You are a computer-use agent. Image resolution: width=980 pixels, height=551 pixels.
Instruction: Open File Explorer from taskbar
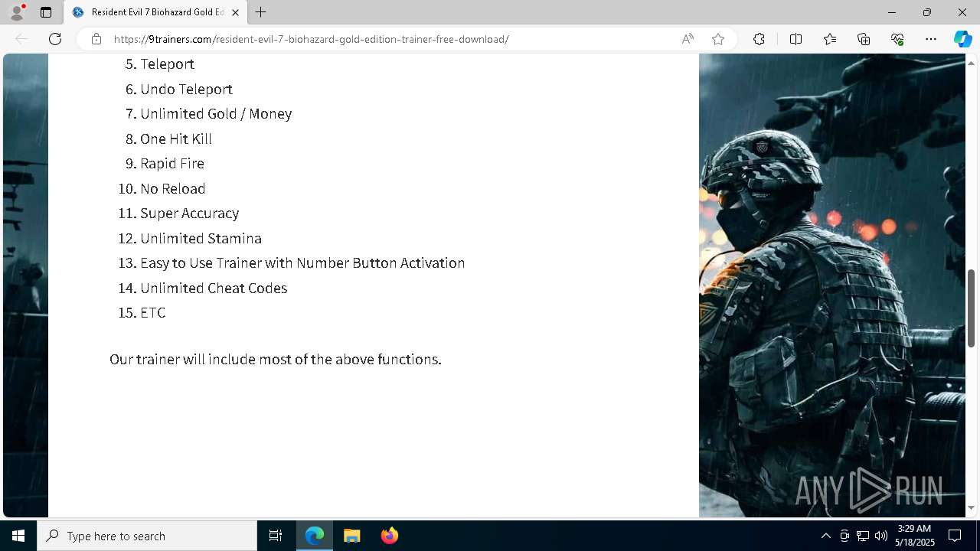pyautogui.click(x=352, y=536)
